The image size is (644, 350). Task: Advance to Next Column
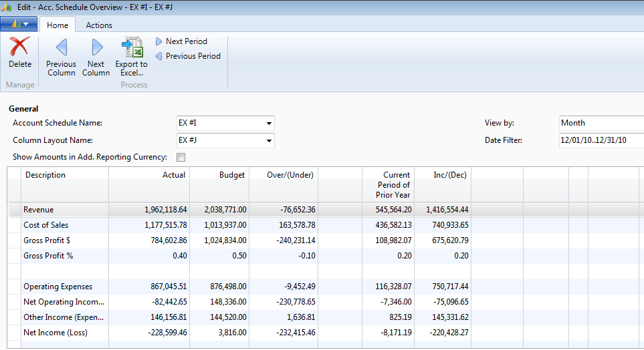(x=96, y=48)
